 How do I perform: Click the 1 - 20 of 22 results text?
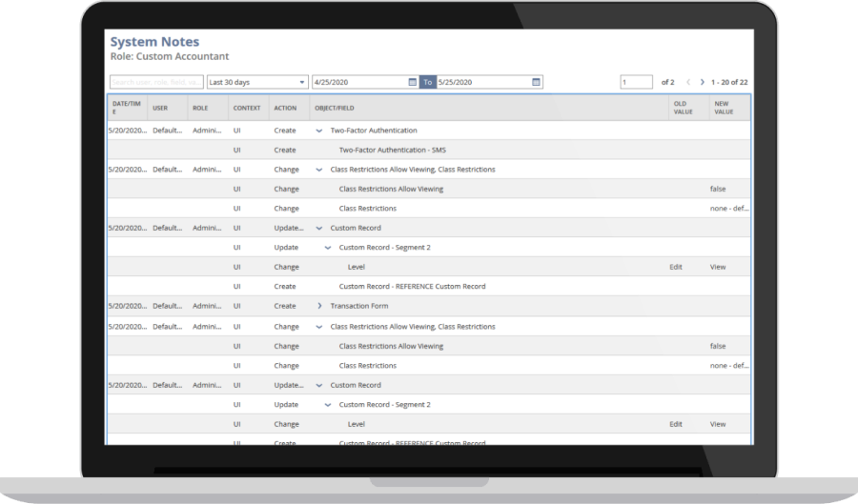coord(729,82)
